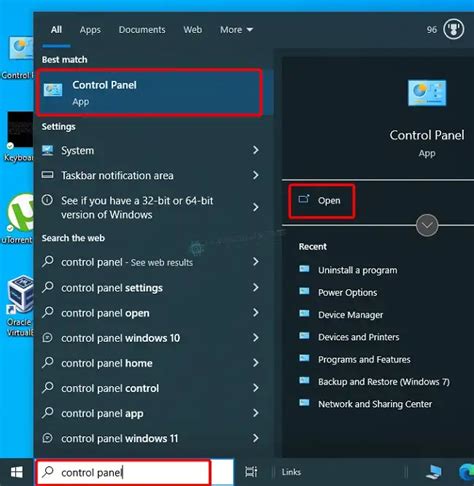Image resolution: width=474 pixels, height=486 pixels.
Task: Click icon beside Power Options
Action: click(304, 291)
